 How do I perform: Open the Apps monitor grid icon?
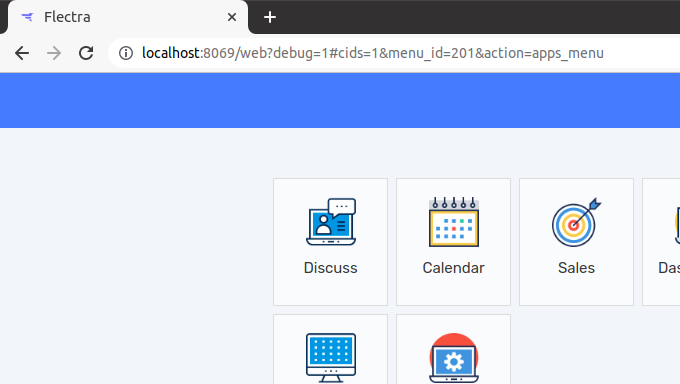(x=331, y=358)
